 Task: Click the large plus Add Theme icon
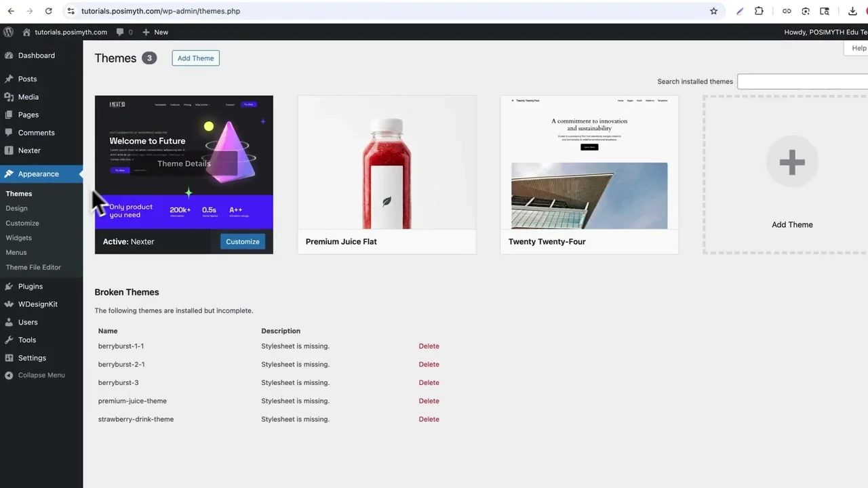point(792,162)
